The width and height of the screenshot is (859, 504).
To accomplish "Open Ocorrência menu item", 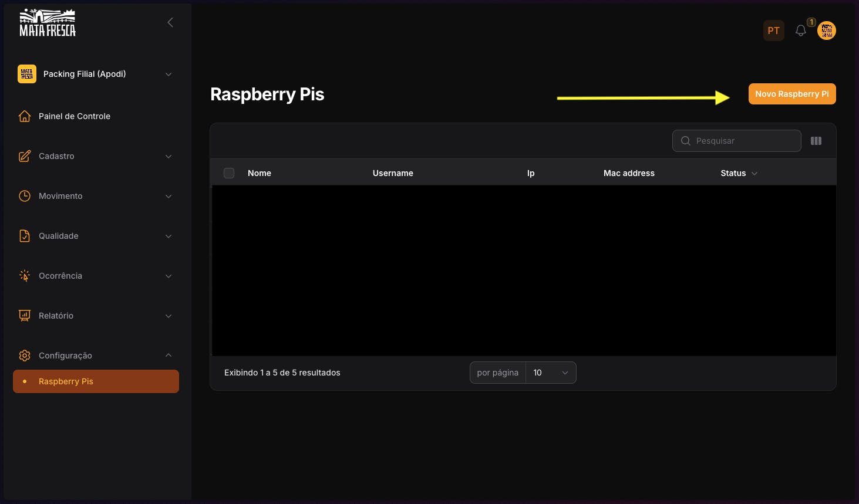I will pyautogui.click(x=96, y=276).
